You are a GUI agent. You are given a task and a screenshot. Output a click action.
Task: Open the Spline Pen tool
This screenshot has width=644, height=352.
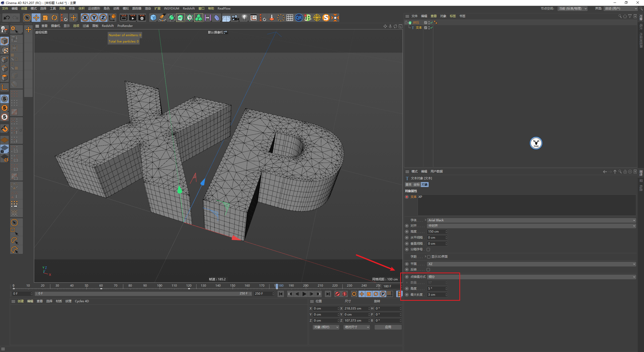tap(163, 18)
